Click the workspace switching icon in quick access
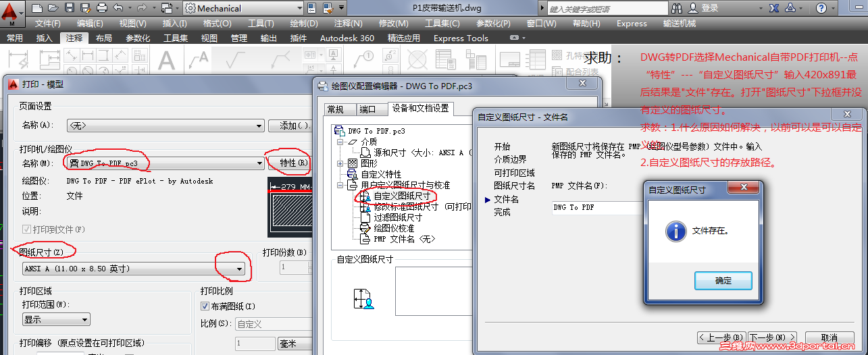868x355 pixels. tap(166, 8)
